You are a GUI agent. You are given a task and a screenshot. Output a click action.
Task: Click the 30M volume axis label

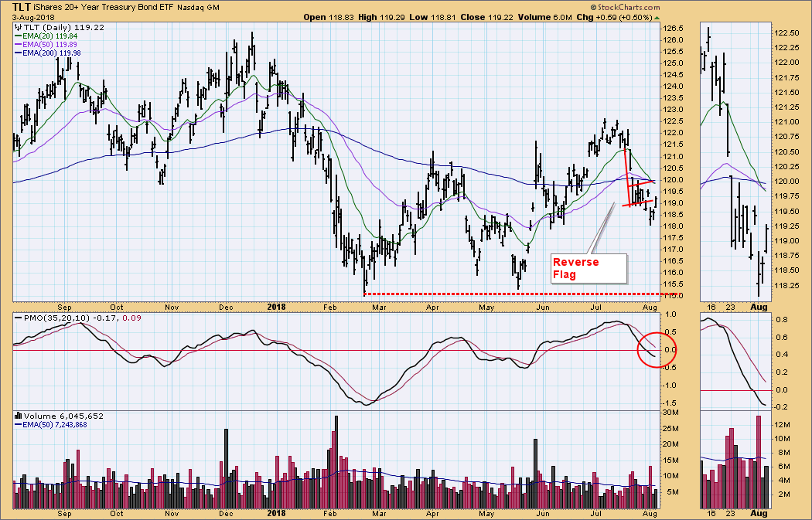click(670, 413)
